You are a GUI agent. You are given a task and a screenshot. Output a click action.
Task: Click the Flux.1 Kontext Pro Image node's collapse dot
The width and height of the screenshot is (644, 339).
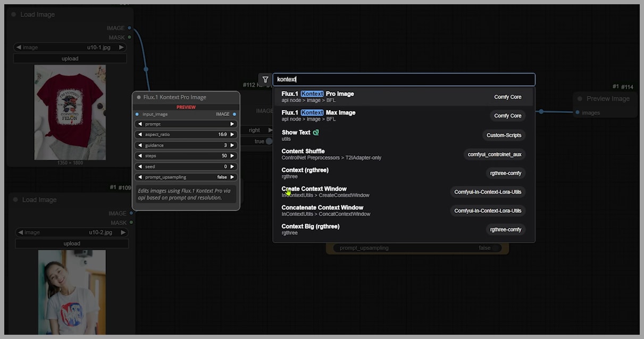coord(138,97)
